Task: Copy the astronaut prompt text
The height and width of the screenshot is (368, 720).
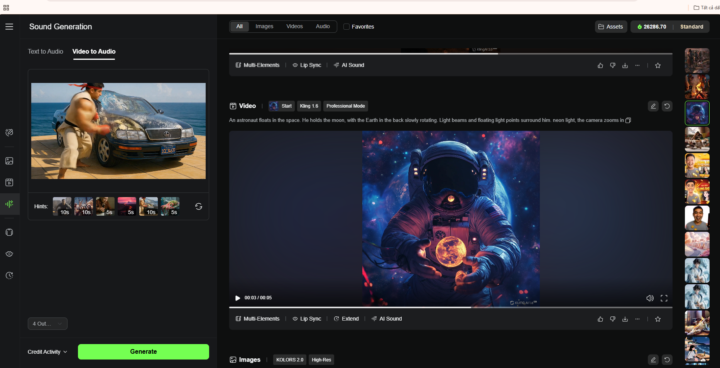Action: pos(628,120)
